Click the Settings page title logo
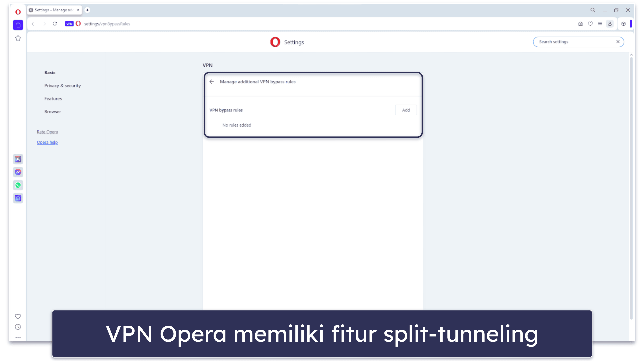644x361 pixels. point(275,42)
